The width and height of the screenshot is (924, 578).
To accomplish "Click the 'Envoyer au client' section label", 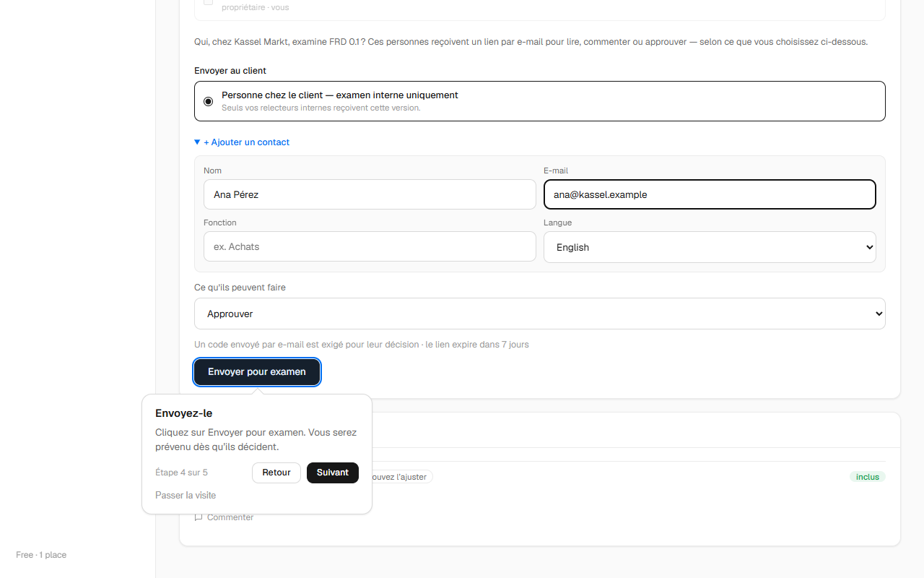I will point(230,71).
